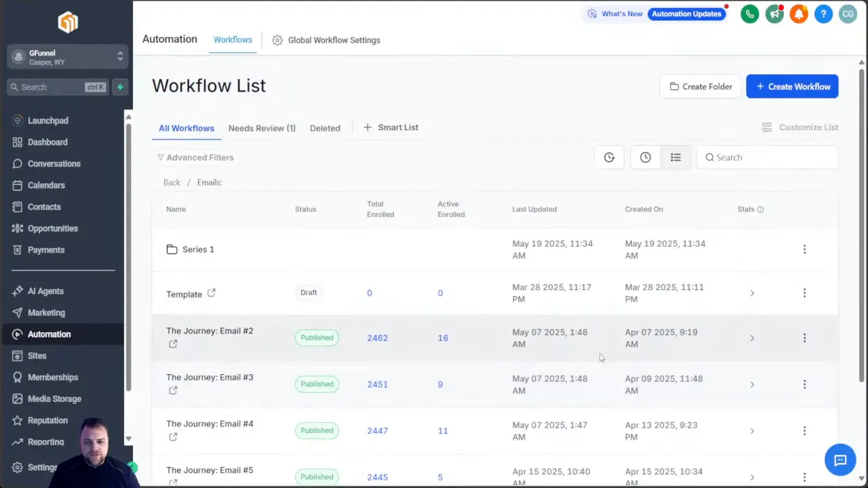
Task: Open Template workflow external link icon
Action: tap(212, 293)
